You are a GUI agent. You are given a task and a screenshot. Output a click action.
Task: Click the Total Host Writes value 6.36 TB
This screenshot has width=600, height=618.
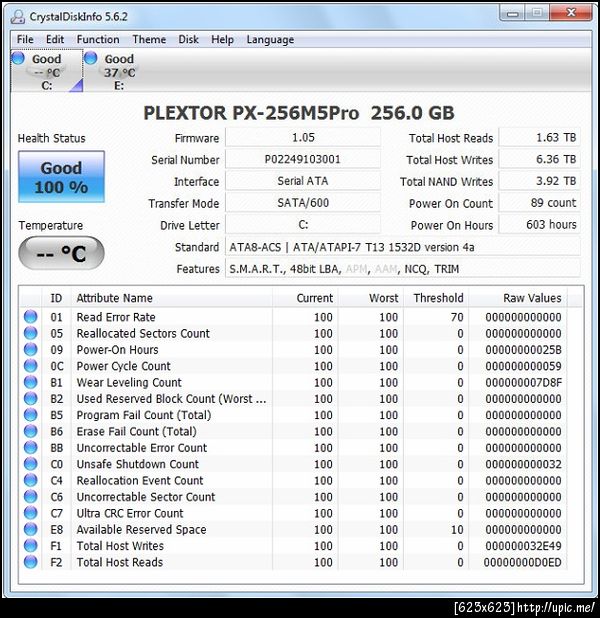pyautogui.click(x=539, y=159)
